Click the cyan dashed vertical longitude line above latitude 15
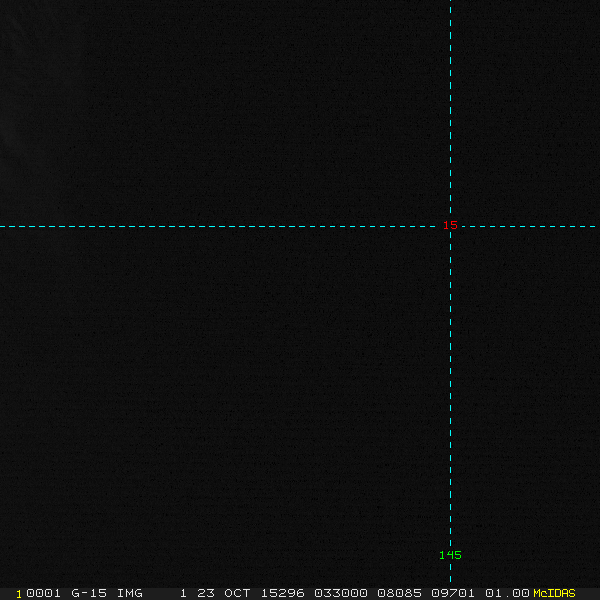Screen dimensions: 600x600 tap(450, 107)
